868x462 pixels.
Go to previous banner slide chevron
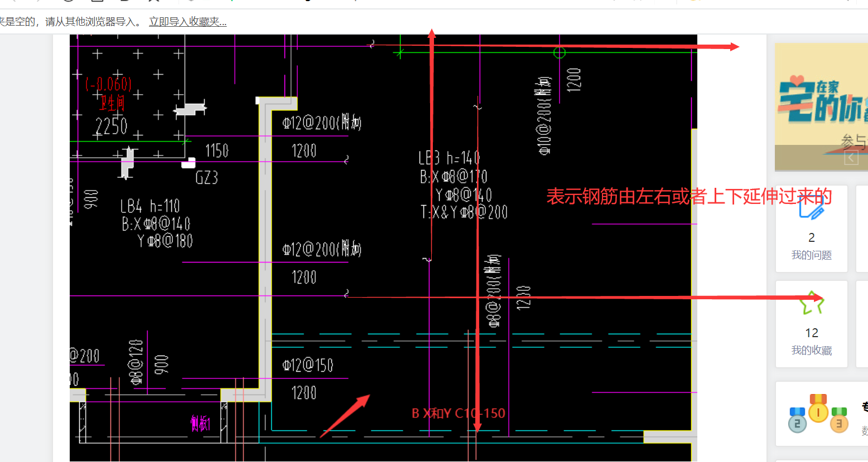(x=851, y=158)
